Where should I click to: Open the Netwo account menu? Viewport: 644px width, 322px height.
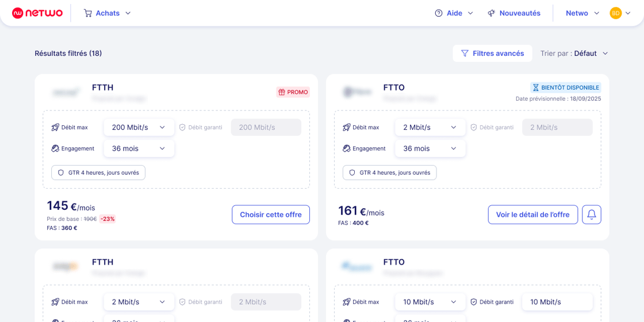point(582,13)
